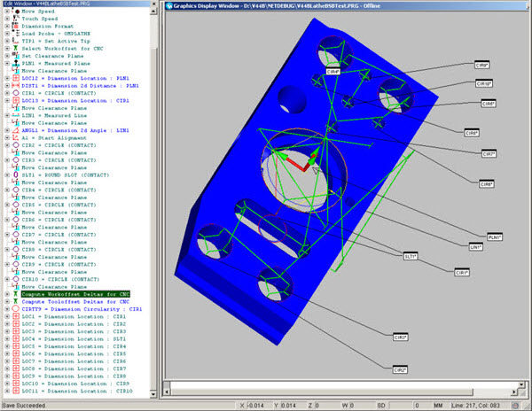
Task: Select Compute Workoffset Deltas for CNC
Action: (x=76, y=293)
